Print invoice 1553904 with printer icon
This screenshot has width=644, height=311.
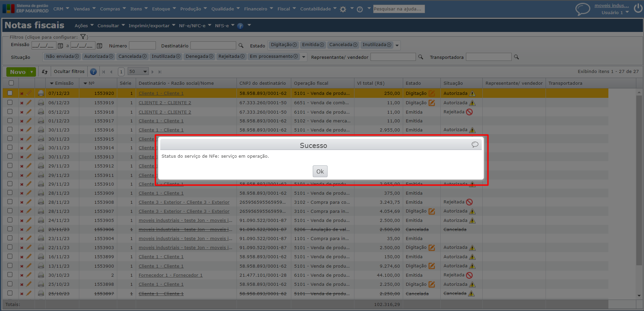pyautogui.click(x=41, y=238)
